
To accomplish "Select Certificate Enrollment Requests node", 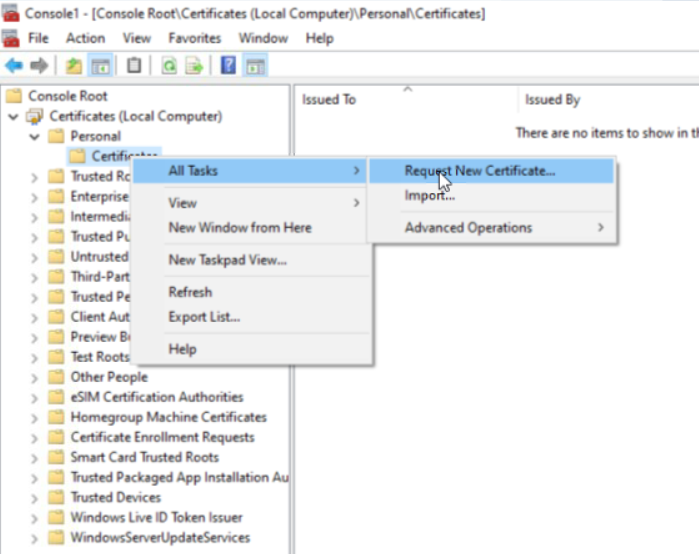I will click(162, 437).
